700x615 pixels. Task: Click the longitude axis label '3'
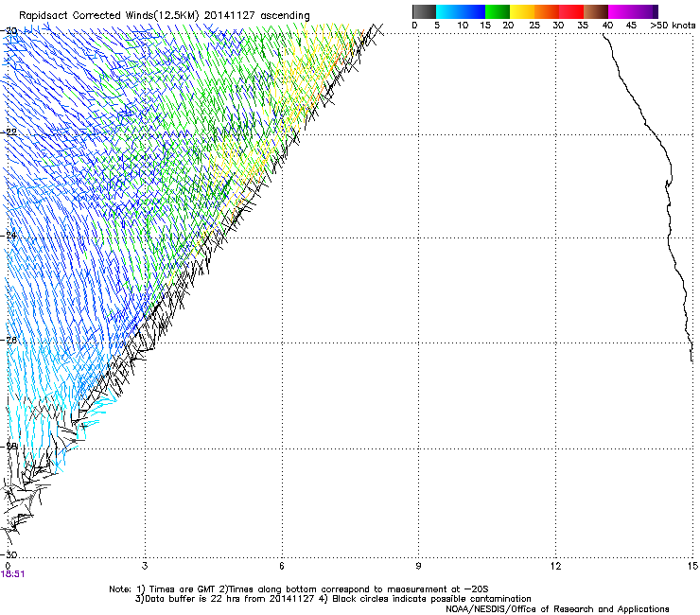point(145,566)
